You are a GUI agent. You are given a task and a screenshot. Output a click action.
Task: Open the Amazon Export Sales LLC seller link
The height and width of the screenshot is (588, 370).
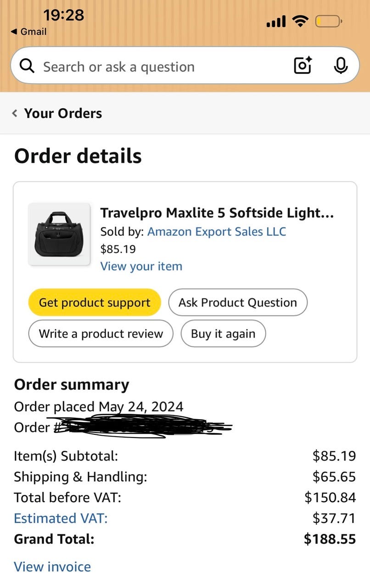point(216,231)
